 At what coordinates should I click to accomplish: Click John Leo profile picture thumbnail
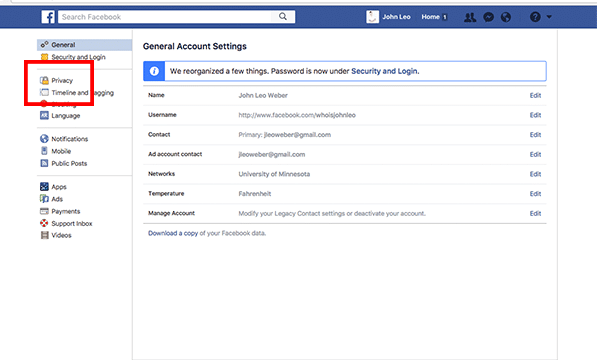[x=372, y=17]
